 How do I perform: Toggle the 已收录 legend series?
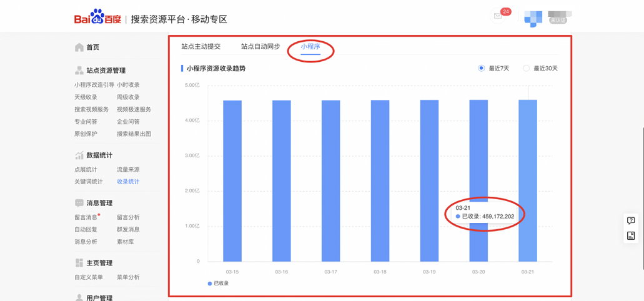218,284
